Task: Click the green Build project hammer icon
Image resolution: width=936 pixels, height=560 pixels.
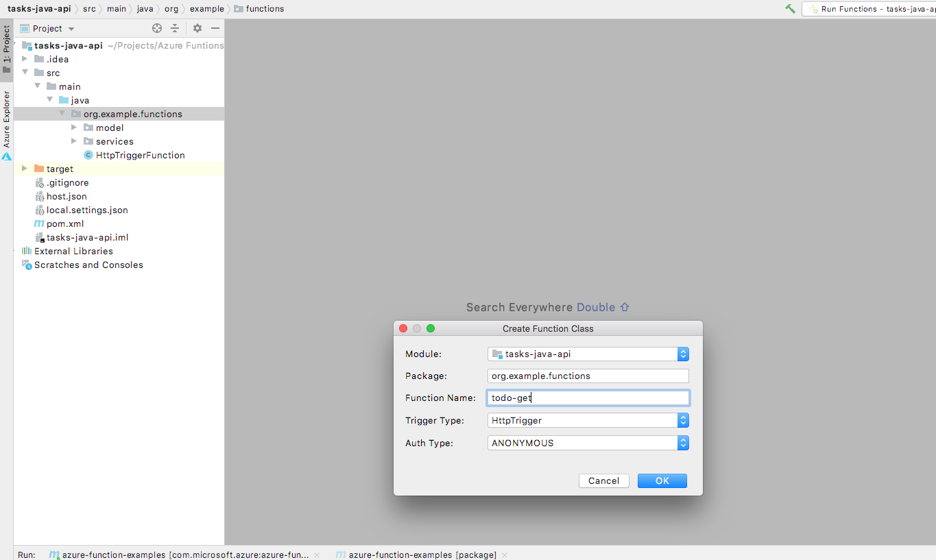Action: click(789, 9)
